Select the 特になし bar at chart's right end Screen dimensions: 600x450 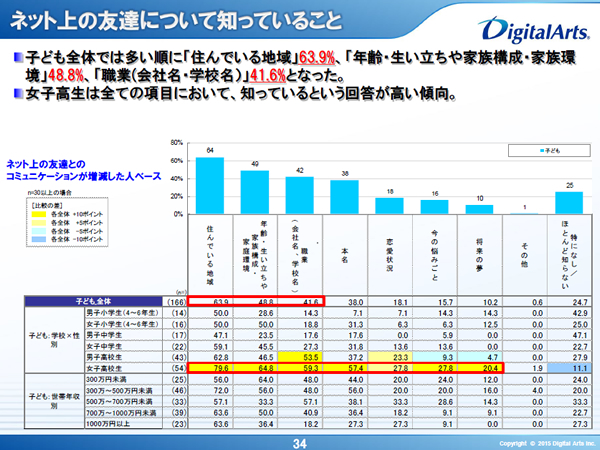567,196
